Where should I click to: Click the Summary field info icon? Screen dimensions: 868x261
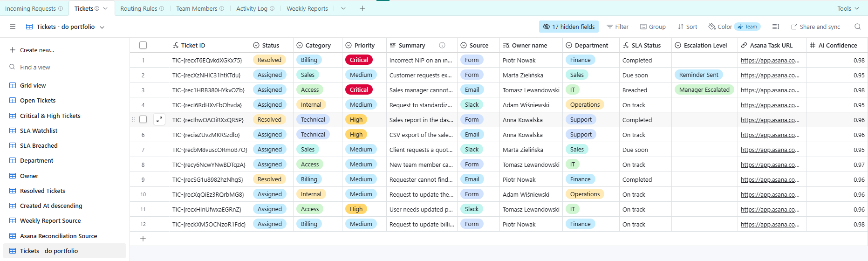pos(442,45)
